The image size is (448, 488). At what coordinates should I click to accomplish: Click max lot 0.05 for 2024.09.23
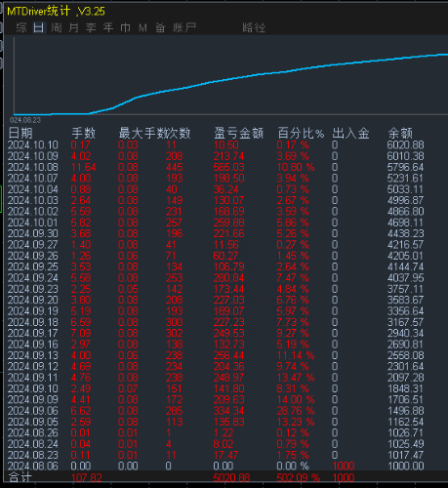point(128,289)
